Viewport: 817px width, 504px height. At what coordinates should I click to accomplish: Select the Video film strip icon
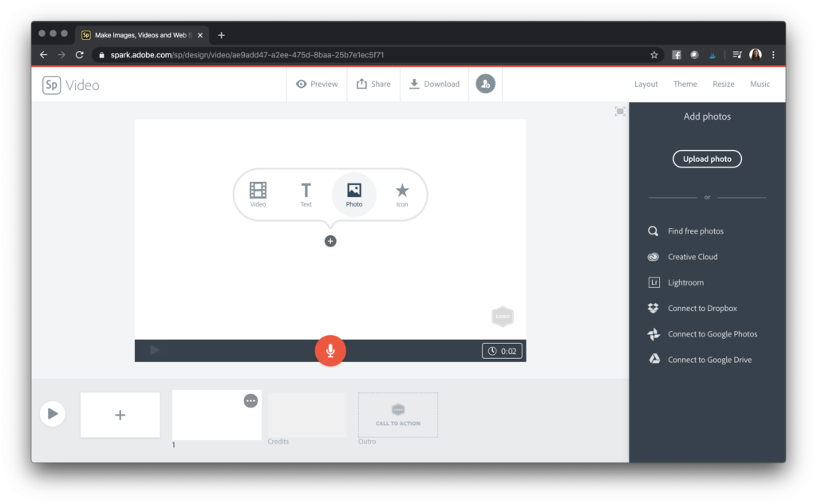pos(258,191)
